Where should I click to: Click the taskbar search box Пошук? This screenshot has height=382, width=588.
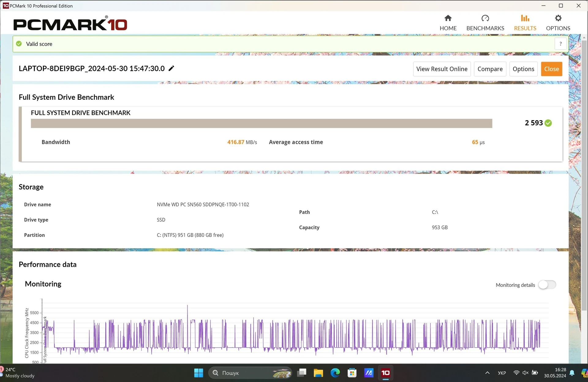pyautogui.click(x=250, y=373)
